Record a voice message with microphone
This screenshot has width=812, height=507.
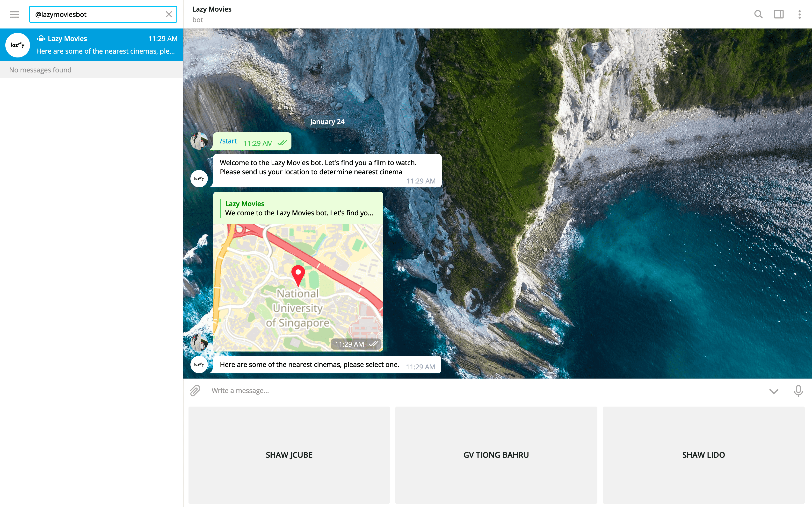coord(798,391)
